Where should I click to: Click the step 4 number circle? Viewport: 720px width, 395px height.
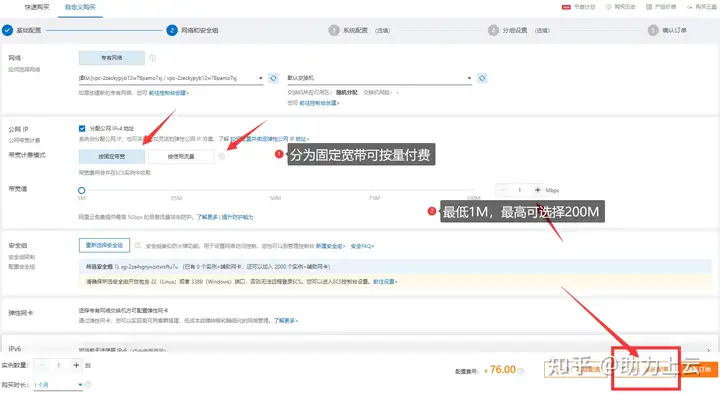point(493,30)
